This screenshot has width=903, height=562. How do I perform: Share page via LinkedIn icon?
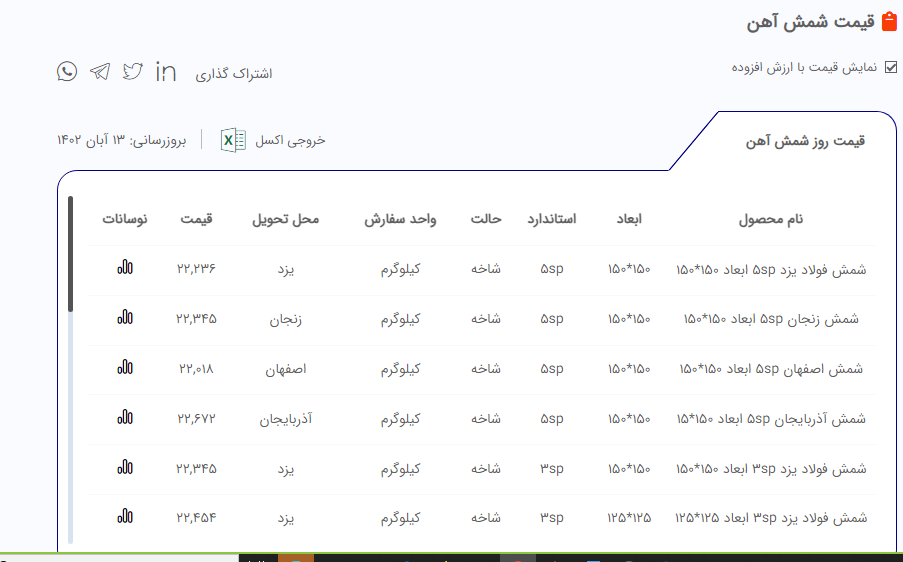[166, 72]
